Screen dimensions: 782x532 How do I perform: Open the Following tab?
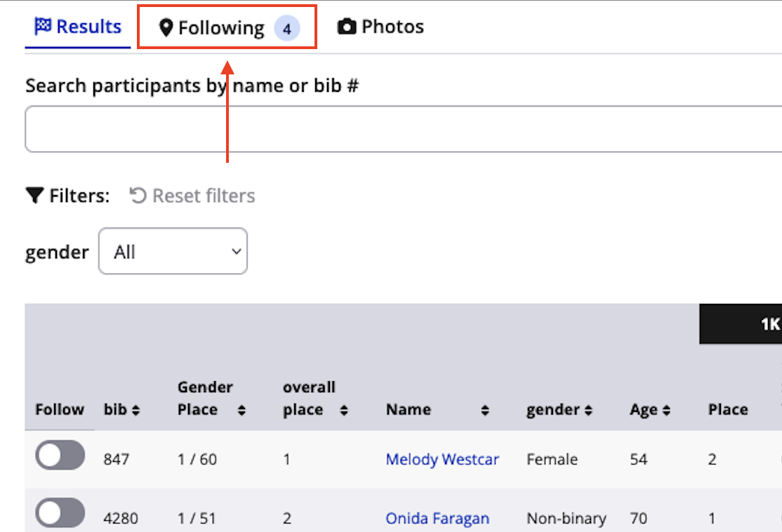(x=227, y=28)
